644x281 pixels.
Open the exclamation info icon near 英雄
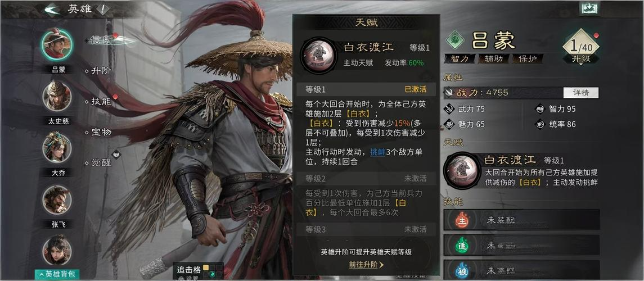click(x=102, y=10)
